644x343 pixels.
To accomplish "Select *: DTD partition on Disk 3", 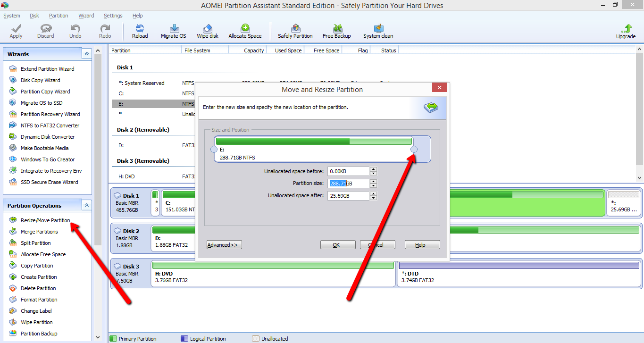I will click(x=519, y=274).
